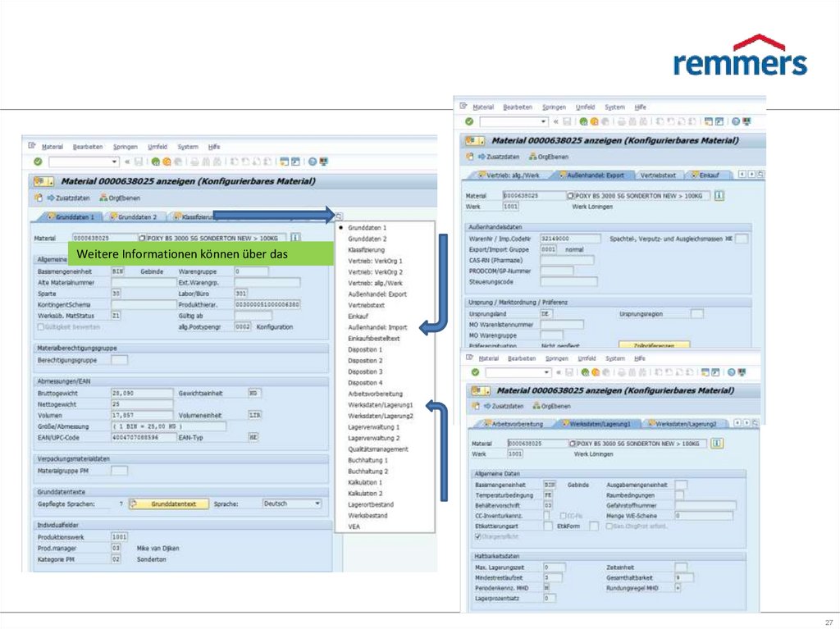The width and height of the screenshot is (840, 629).
Task: Open command field dropdown in left window
Action: click(x=114, y=162)
